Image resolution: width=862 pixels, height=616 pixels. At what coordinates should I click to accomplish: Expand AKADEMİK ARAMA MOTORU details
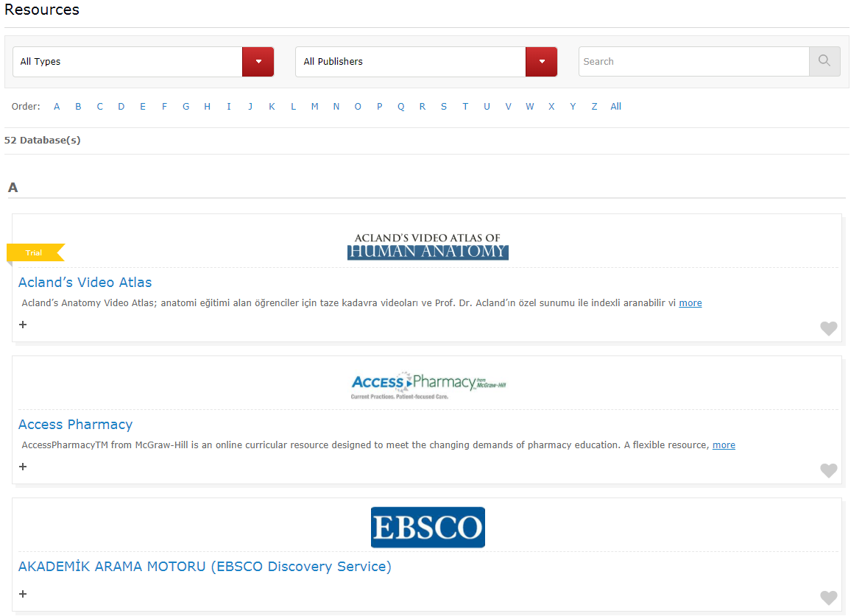pos(22,593)
